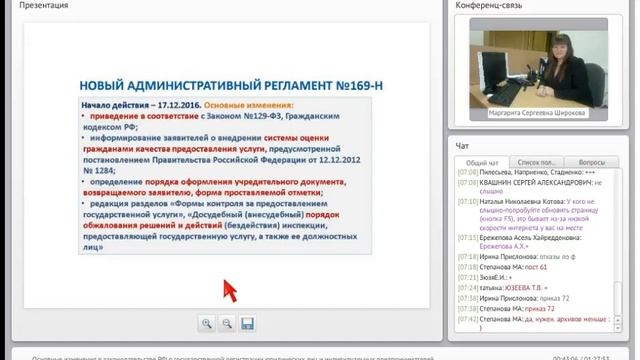Viewport: 640px width, 360px height.
Task: Click the Чат panel heading
Action: (x=462, y=146)
